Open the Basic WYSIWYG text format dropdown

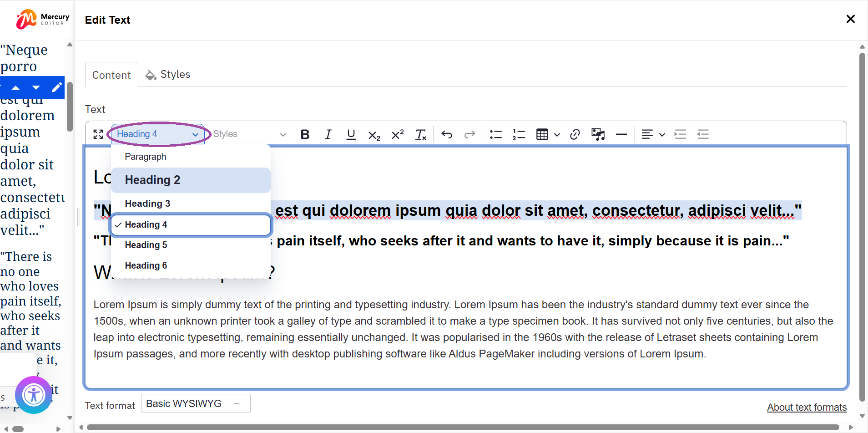point(195,403)
